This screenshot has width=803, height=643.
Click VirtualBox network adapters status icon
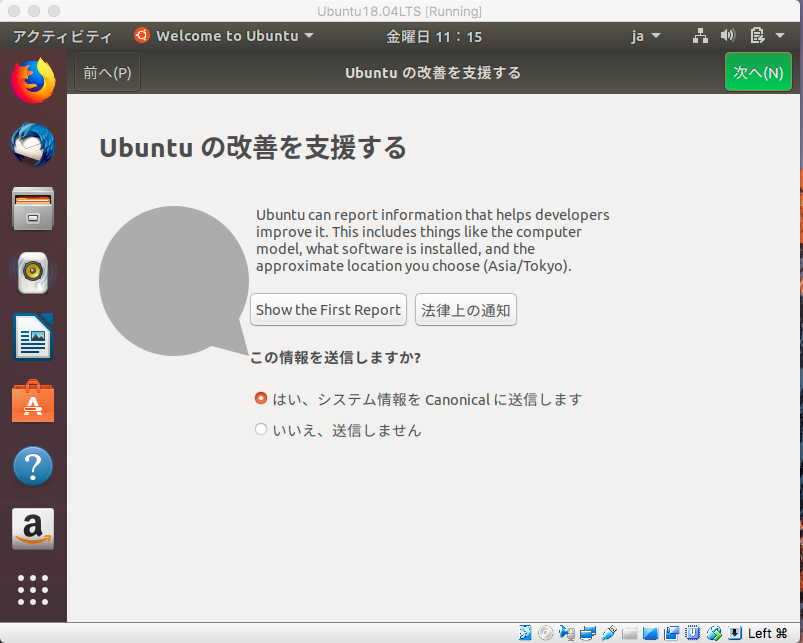[x=588, y=633]
